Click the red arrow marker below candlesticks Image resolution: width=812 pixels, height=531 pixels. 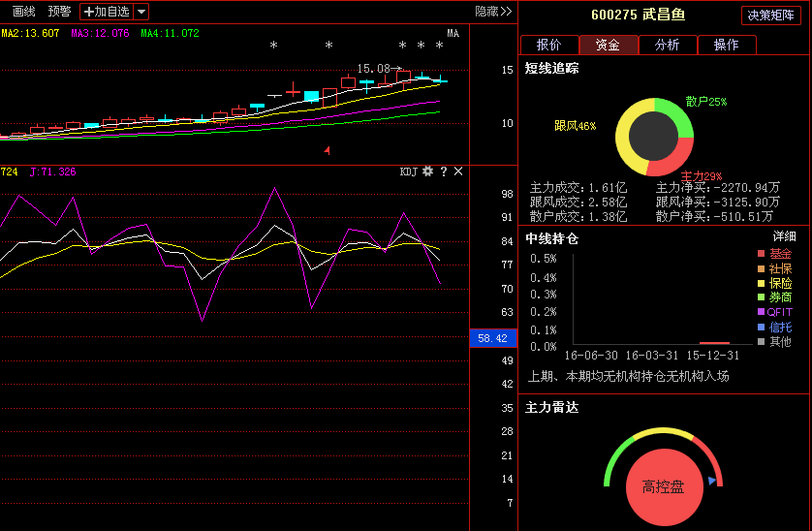(x=328, y=150)
